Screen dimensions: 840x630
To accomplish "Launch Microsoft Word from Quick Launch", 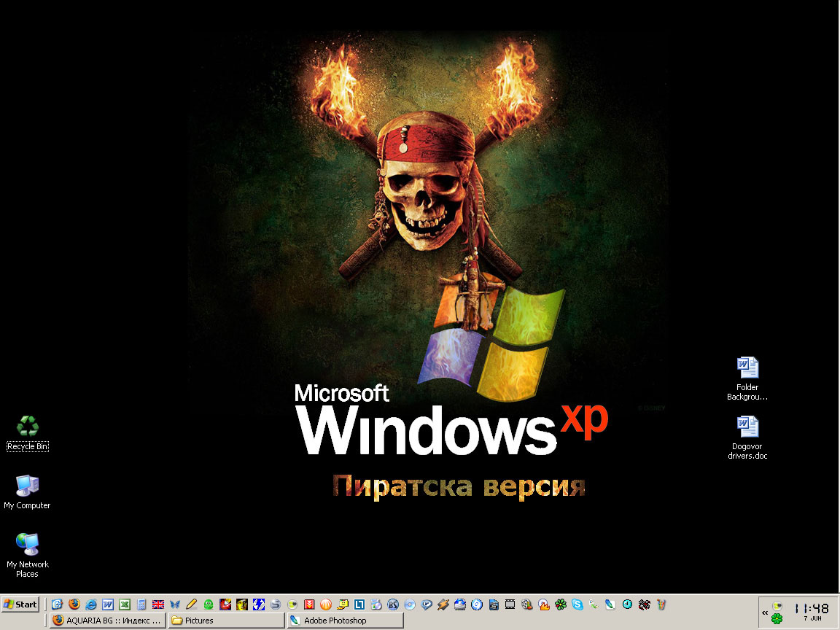I will 108,604.
